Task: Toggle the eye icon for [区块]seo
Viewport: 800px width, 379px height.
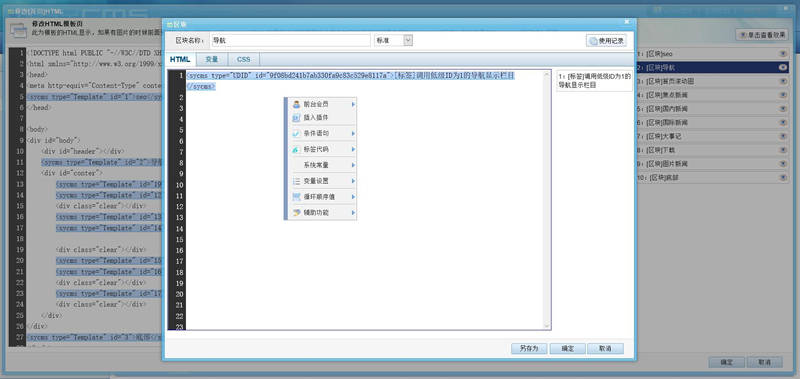Action: coord(783,54)
